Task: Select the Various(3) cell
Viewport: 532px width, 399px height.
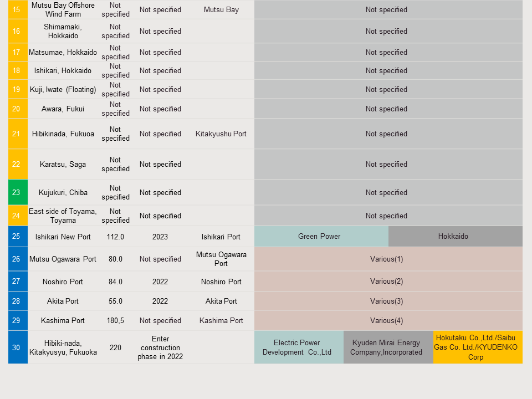Action: pos(387,301)
